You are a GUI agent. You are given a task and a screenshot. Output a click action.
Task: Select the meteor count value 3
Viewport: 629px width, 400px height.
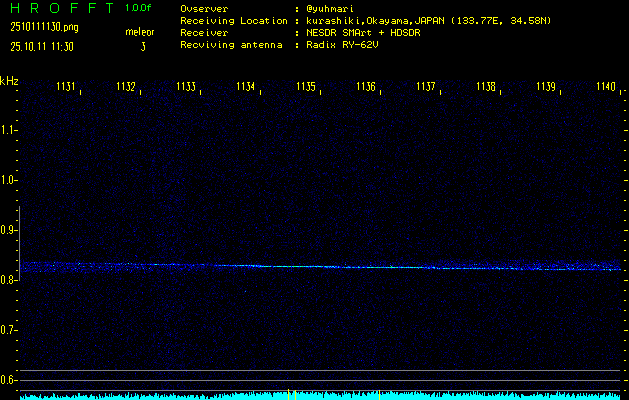pos(143,46)
